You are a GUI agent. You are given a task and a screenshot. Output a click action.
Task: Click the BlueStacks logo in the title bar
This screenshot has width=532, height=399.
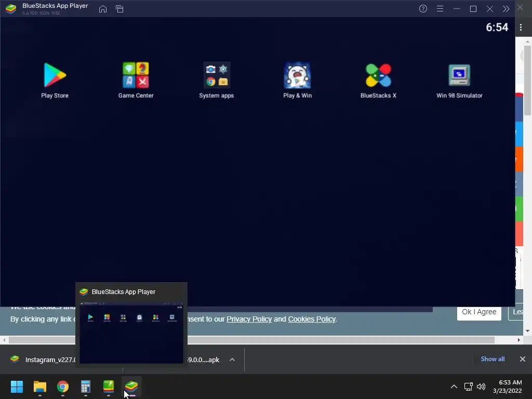click(x=11, y=9)
